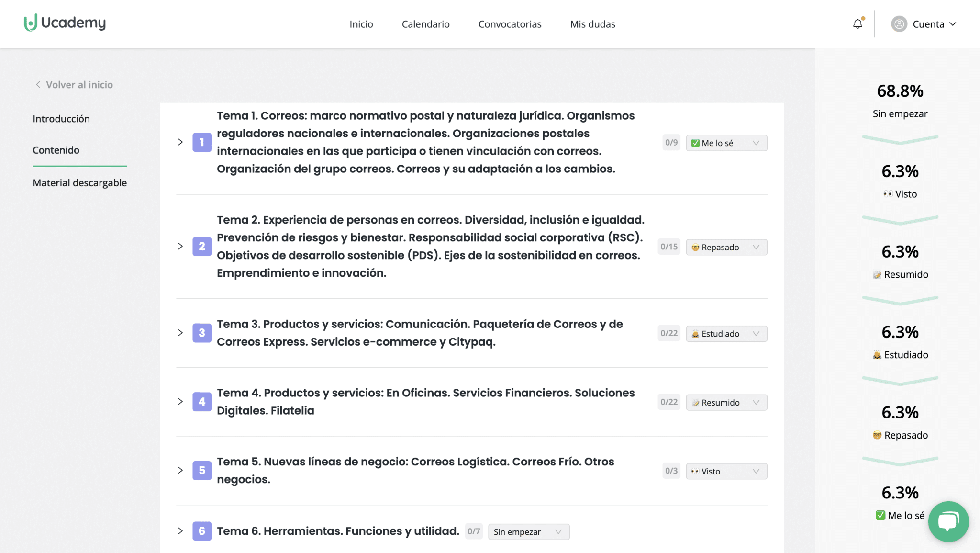
Task: Expand Tema 1 with its chevron
Action: [x=180, y=142]
